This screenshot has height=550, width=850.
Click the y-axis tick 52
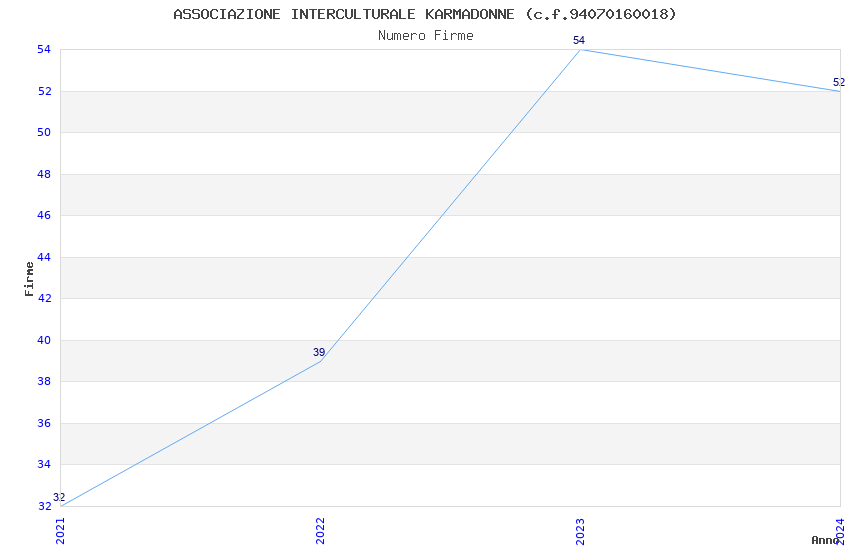tap(44, 91)
